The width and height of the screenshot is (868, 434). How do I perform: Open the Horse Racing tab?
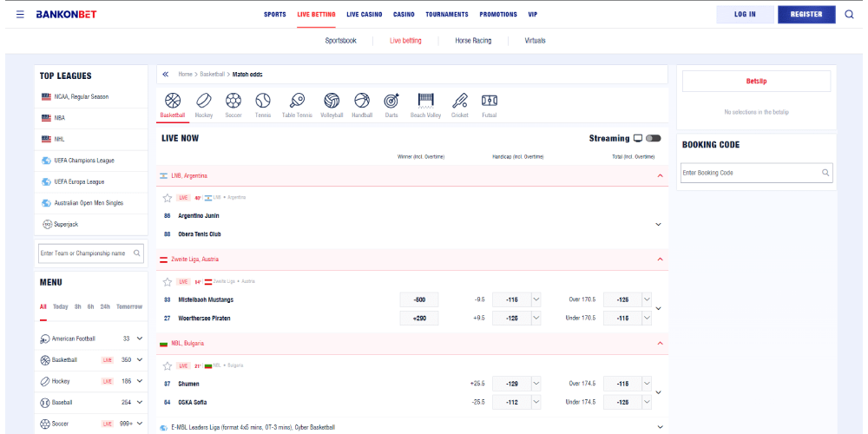473,41
